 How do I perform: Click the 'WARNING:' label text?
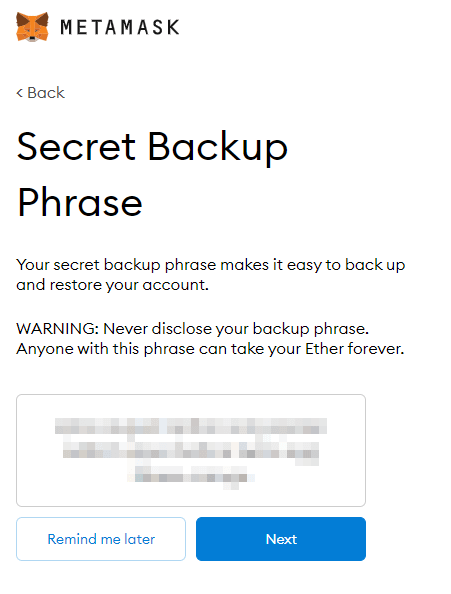pos(58,328)
